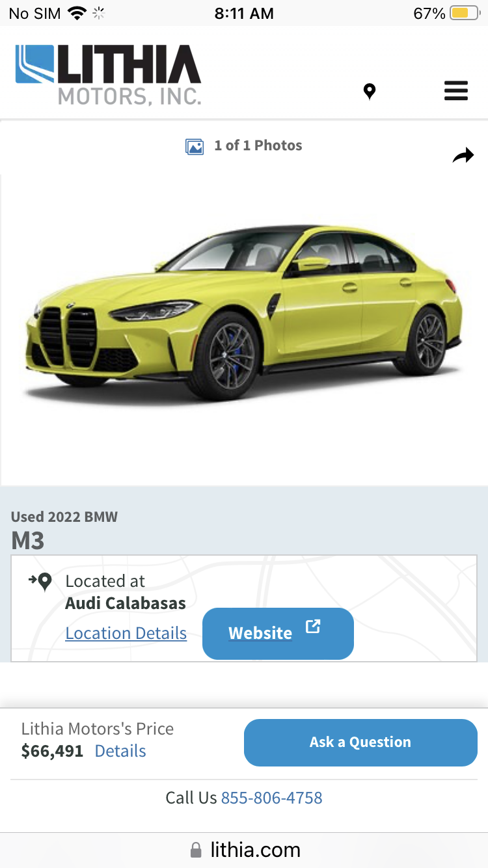488x868 pixels.
Task: Open the photo gallery icon
Action: pos(195,146)
